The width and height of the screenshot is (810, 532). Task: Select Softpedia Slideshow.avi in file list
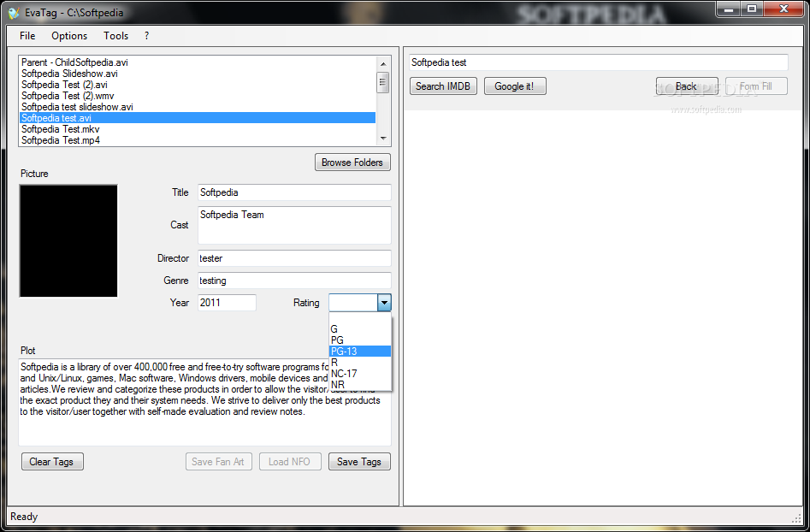coord(198,74)
